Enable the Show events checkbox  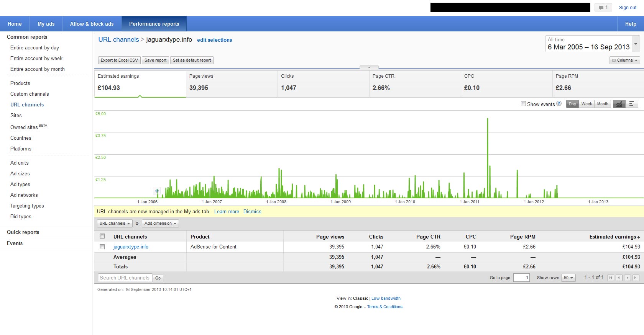click(x=523, y=104)
